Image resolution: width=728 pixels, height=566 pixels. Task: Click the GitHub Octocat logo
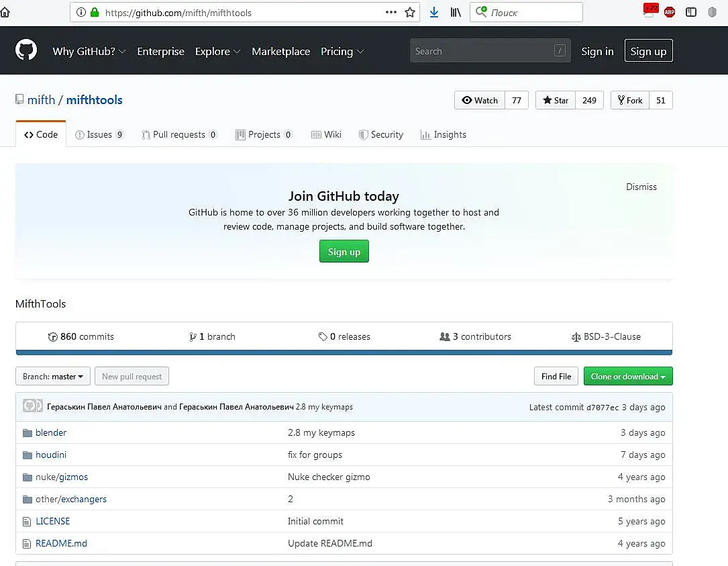(26, 50)
